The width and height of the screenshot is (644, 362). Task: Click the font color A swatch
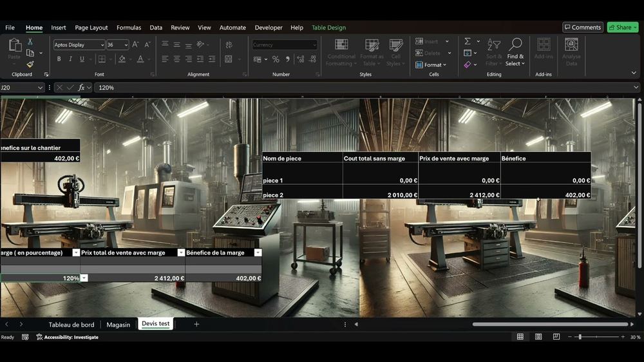point(140,59)
